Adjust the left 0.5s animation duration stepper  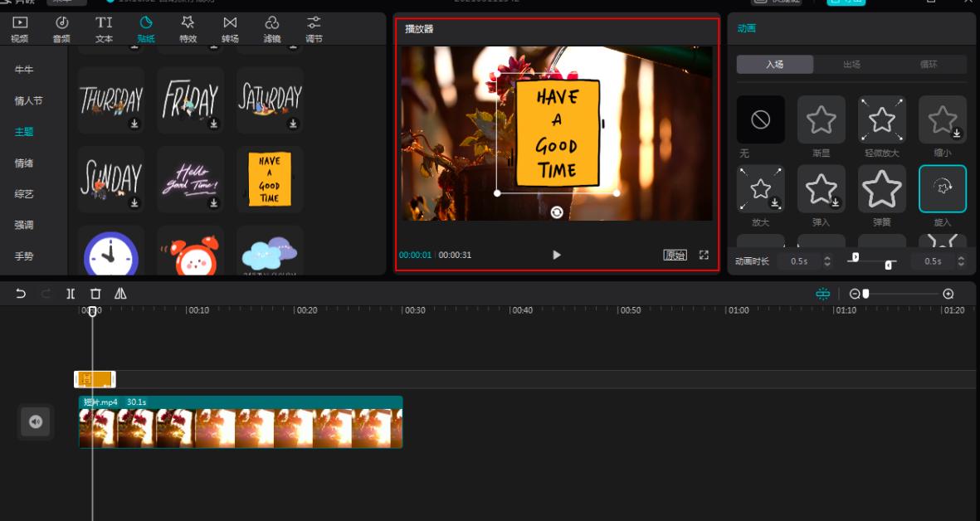pyautogui.click(x=827, y=261)
